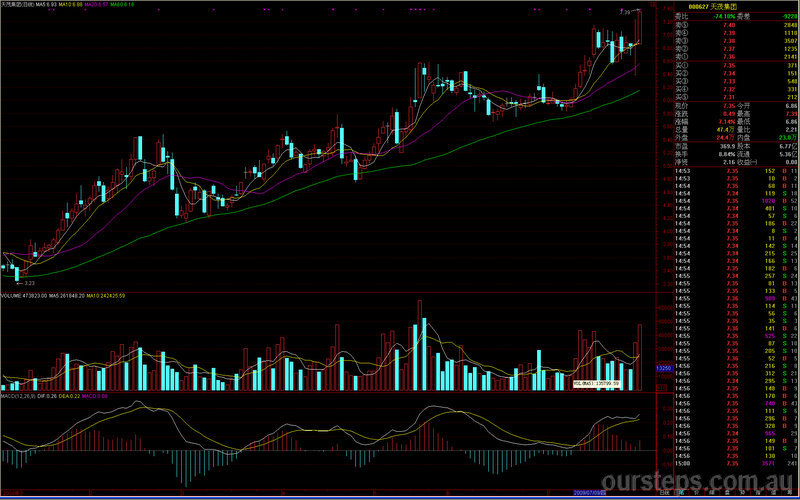Click the 总量 value 47.4万
Screen dimensions: 800x500
(727, 130)
